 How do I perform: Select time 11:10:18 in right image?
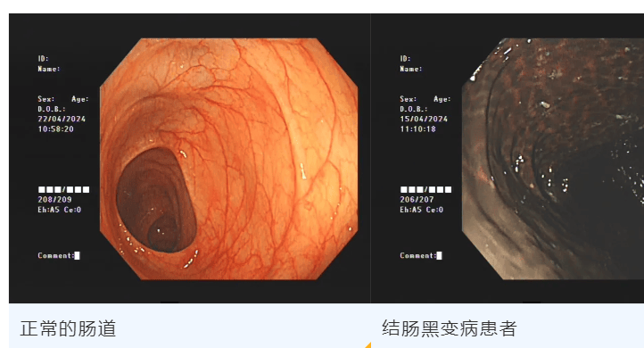(x=418, y=129)
